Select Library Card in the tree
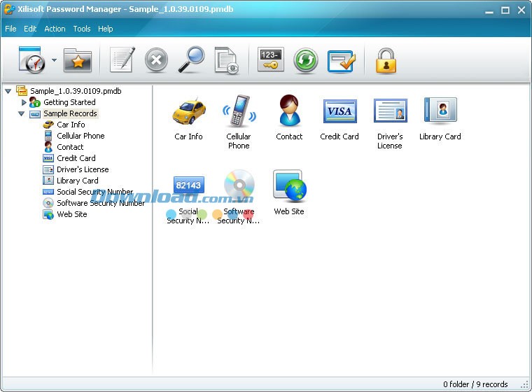Screen dimensions: 532x392 click(78, 181)
